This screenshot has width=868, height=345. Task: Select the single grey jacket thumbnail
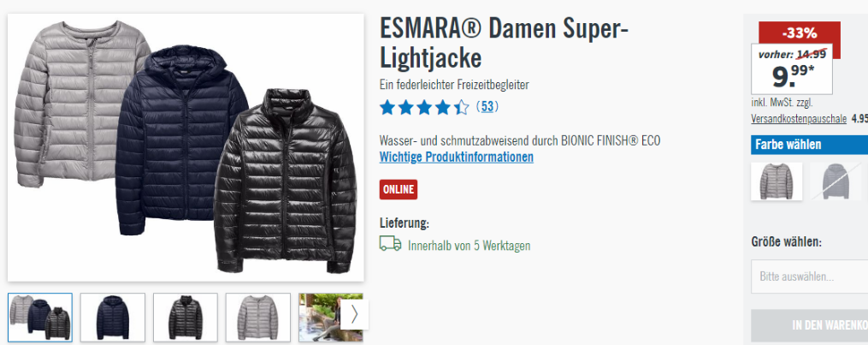(258, 317)
